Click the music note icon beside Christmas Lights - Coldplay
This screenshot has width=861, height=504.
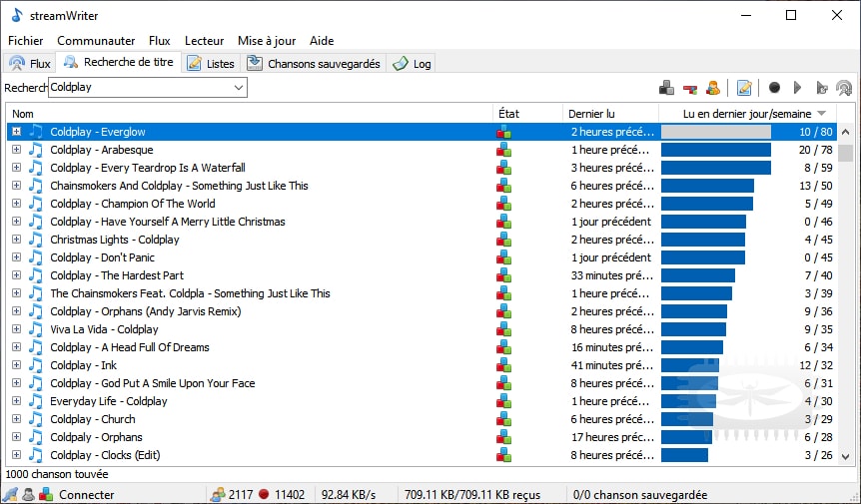point(36,240)
